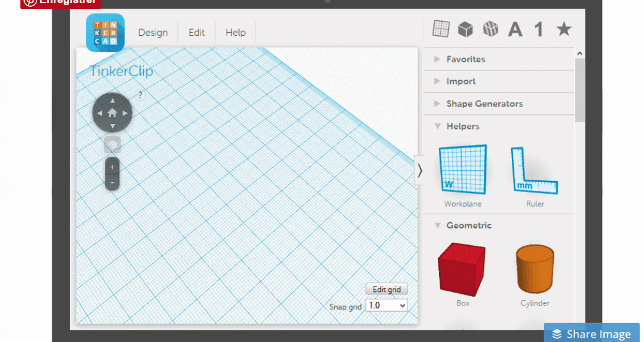Select the number 1 shapes icon
Screen dimensions: 644x342
pyautogui.click(x=539, y=30)
